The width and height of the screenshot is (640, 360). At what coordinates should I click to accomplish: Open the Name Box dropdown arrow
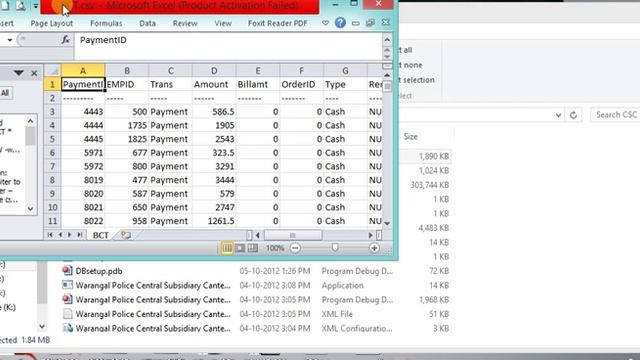tap(10, 40)
